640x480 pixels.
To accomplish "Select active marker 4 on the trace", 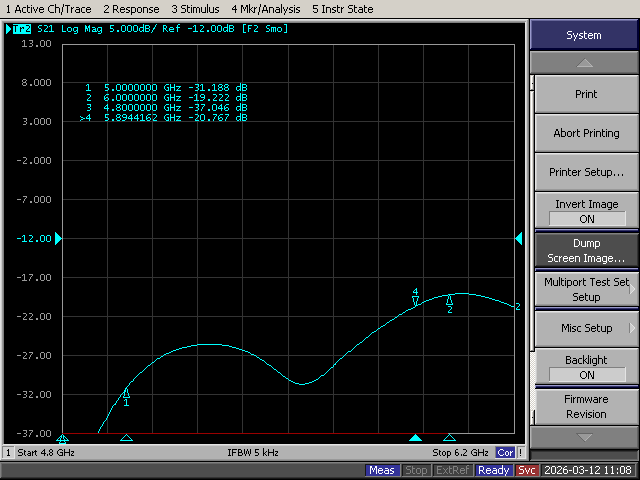I will point(416,300).
